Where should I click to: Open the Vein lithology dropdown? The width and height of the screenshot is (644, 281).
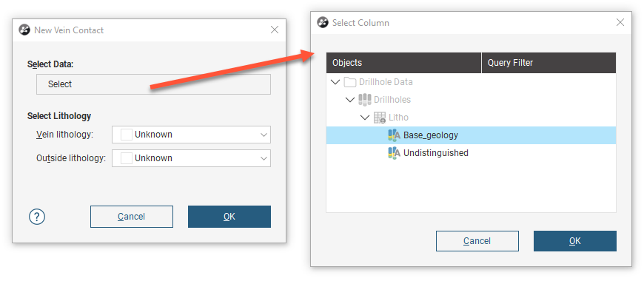point(264,135)
